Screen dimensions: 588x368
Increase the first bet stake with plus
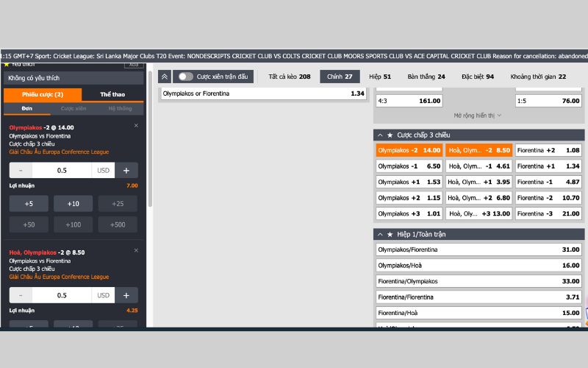126,170
